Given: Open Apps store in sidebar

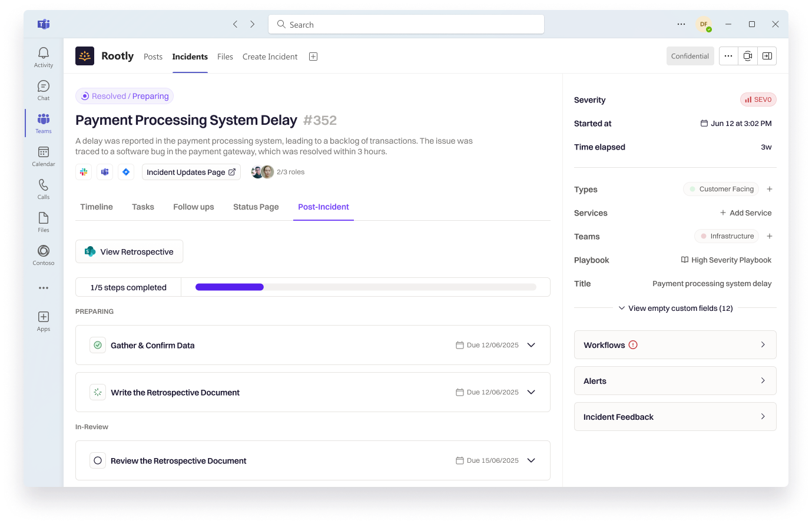Looking at the screenshot, I should [x=44, y=321].
